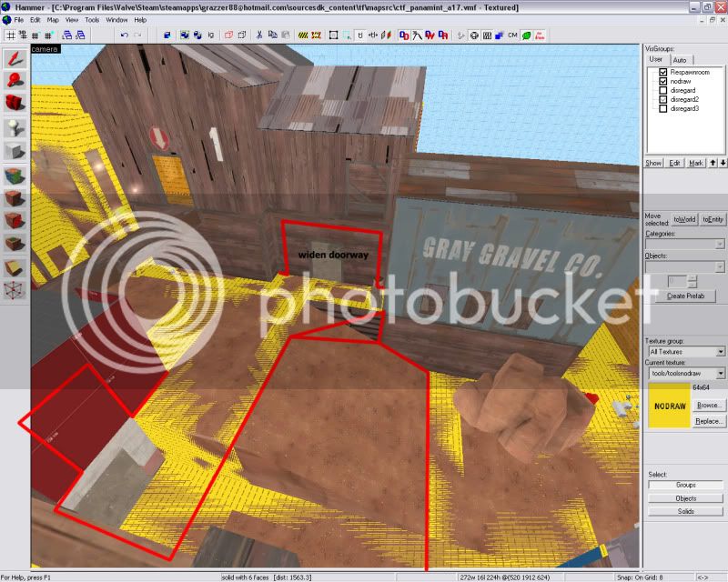Click the Carve tool icon
728x582 pixels.
point(167,35)
